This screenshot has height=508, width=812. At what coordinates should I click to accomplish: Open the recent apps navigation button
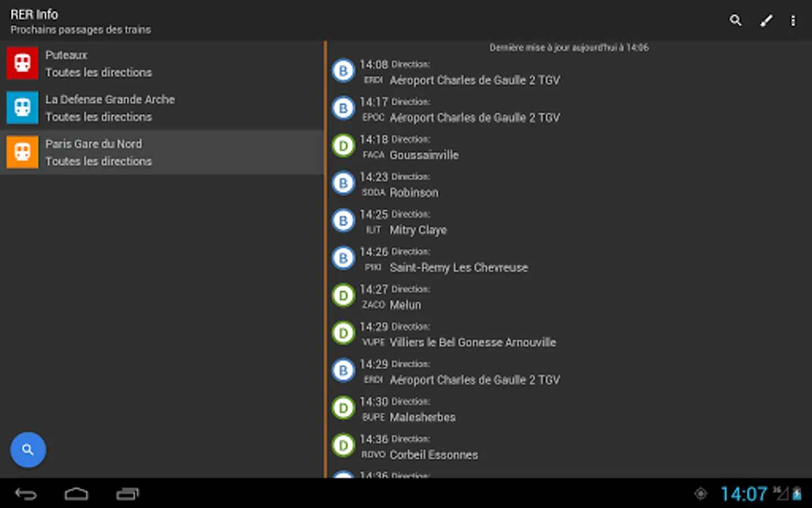[x=127, y=494]
